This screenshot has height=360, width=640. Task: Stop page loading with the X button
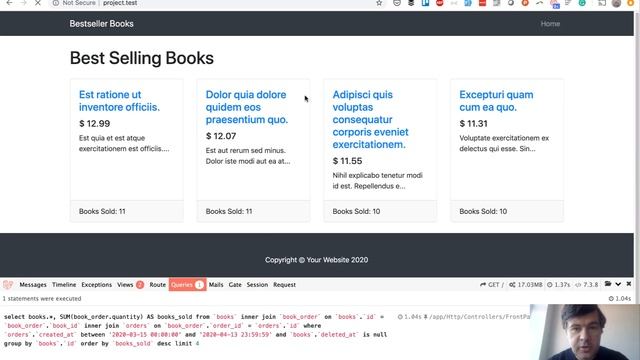38,3
